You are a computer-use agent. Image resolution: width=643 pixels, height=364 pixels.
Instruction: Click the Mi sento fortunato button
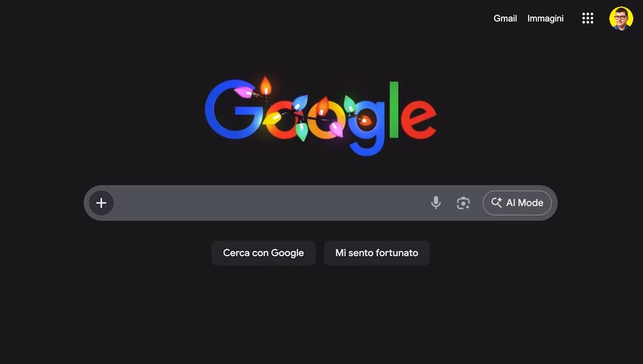(x=377, y=253)
